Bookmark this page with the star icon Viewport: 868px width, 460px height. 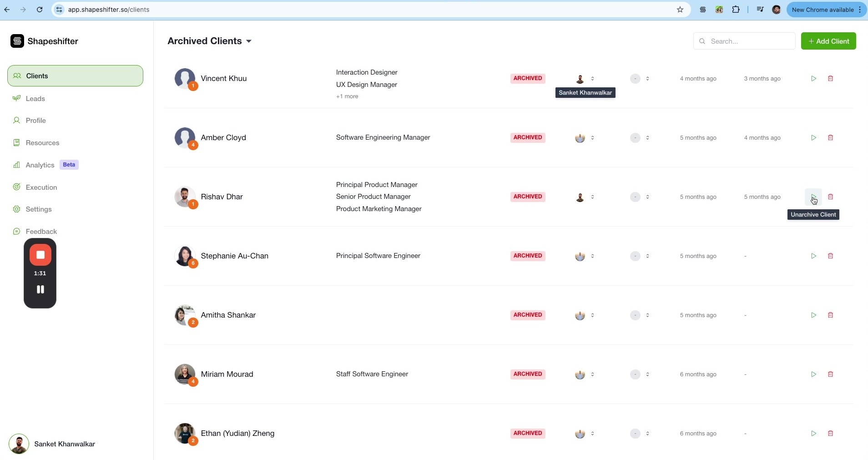[680, 10]
